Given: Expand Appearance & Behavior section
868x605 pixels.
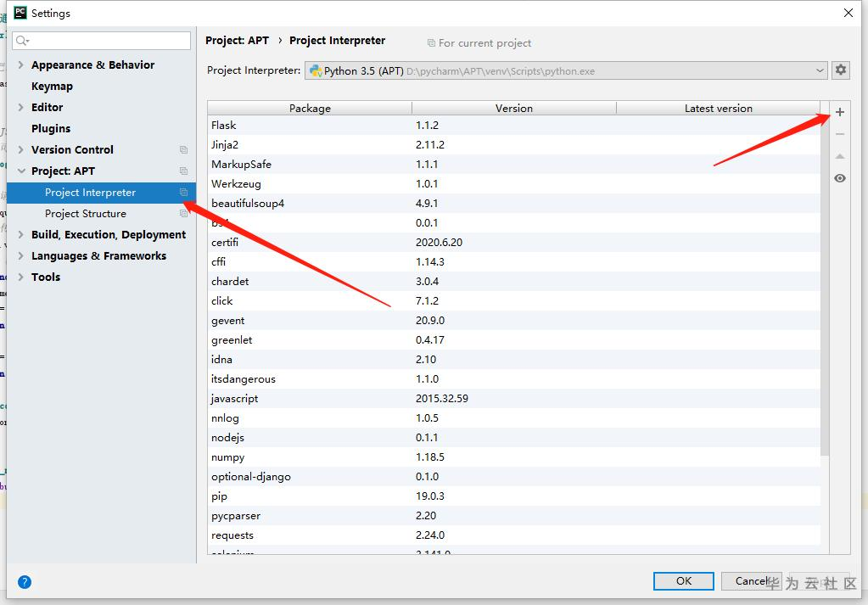Looking at the screenshot, I should click(x=21, y=64).
